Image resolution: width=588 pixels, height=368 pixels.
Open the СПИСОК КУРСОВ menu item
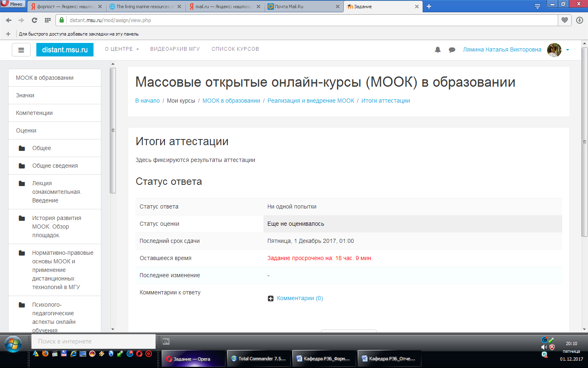click(235, 49)
